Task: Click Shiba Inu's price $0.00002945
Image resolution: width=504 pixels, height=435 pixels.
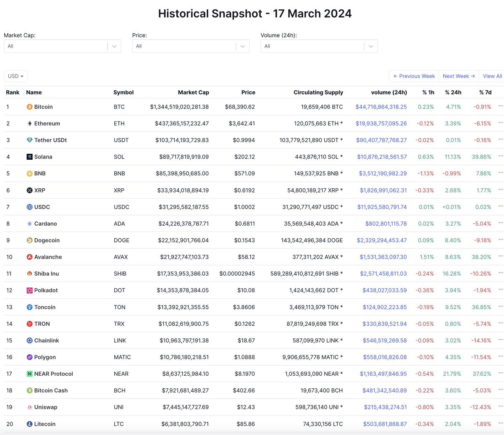Action: [237, 274]
